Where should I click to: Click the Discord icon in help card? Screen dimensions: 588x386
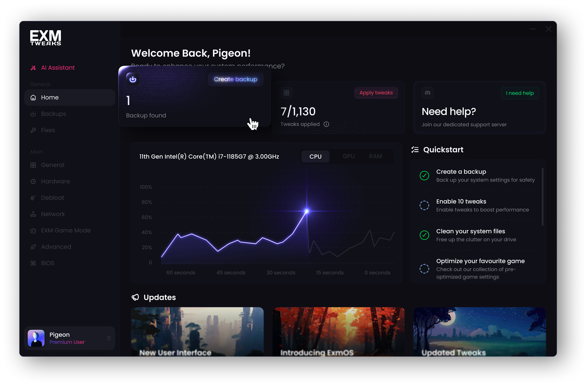427,93
